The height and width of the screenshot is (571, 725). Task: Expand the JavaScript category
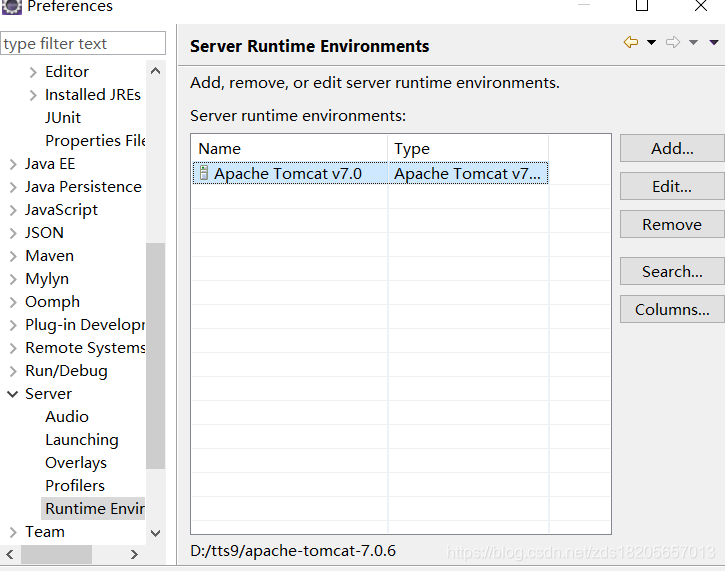(x=12, y=210)
